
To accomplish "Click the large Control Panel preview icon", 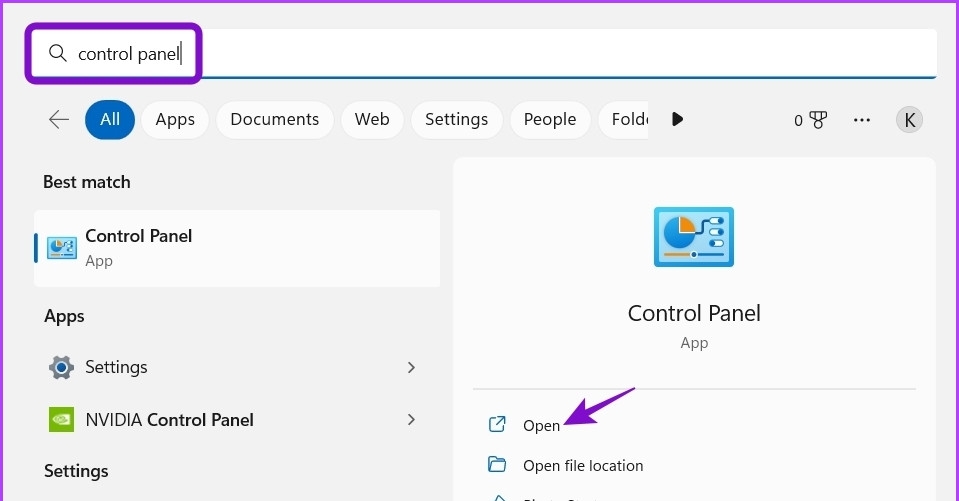I will point(694,237).
